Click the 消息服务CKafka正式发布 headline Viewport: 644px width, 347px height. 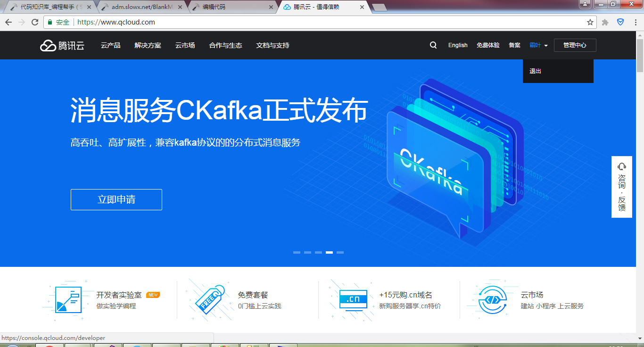click(x=219, y=110)
